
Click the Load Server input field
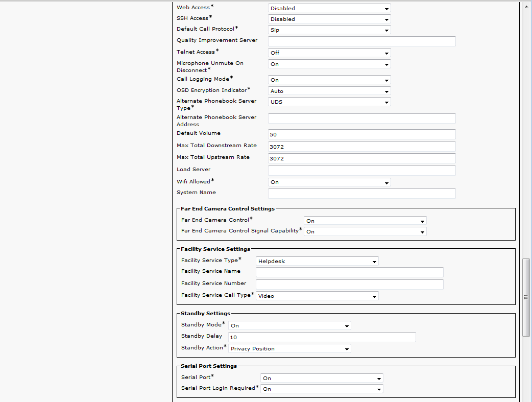coord(361,171)
